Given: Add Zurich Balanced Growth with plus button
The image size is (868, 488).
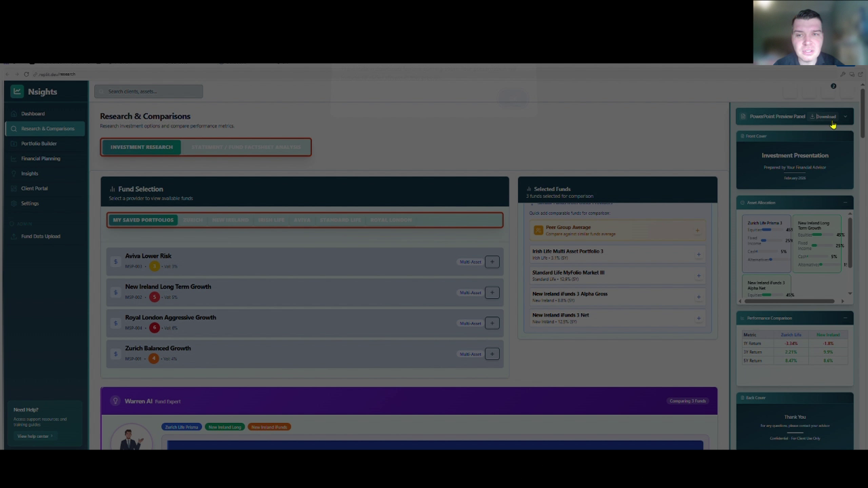Looking at the screenshot, I should coord(492,354).
